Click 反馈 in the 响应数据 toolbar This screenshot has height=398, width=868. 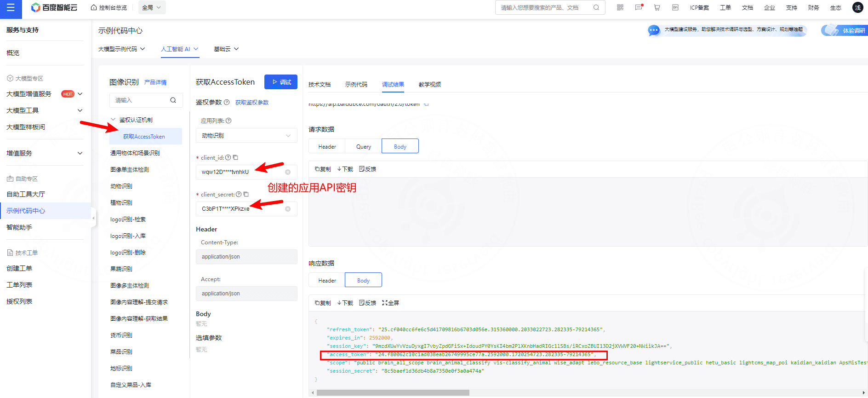pos(368,303)
